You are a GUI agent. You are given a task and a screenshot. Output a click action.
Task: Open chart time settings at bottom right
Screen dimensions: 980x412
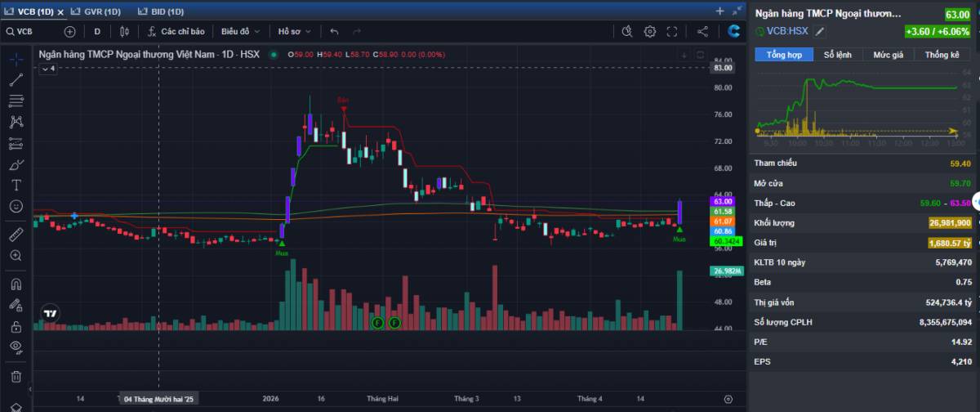pos(728,399)
